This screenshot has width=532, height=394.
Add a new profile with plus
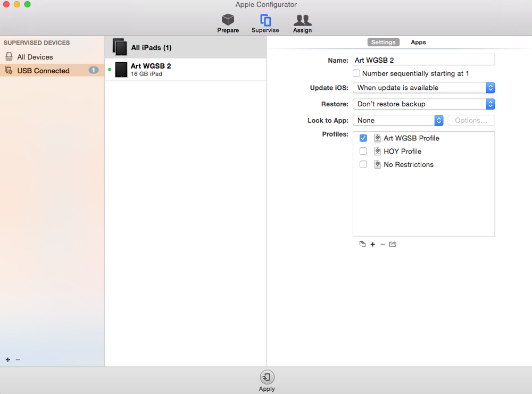(372, 245)
